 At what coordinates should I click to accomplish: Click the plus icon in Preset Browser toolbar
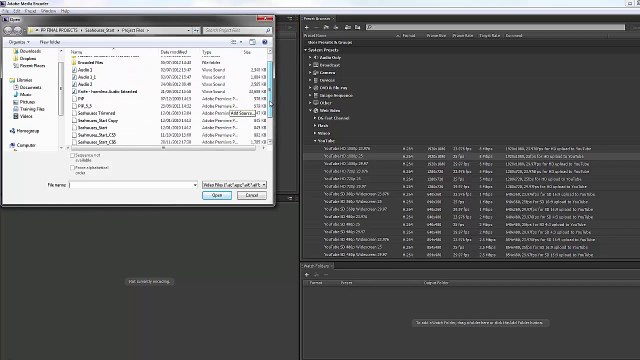(x=307, y=27)
